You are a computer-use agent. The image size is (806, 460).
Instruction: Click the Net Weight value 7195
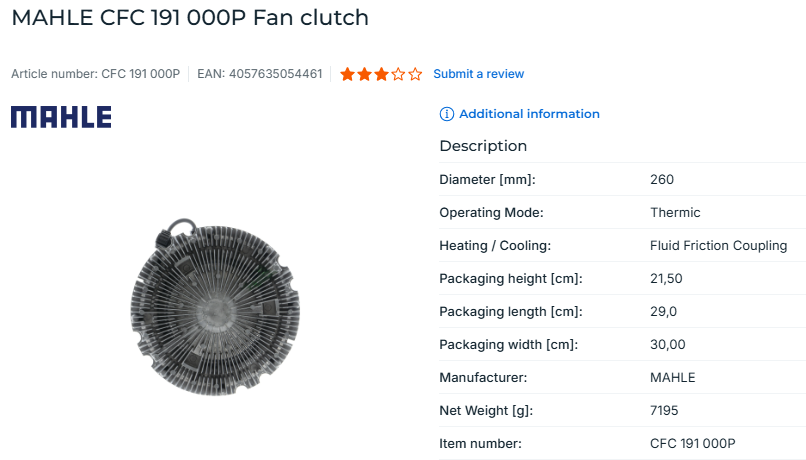664,411
